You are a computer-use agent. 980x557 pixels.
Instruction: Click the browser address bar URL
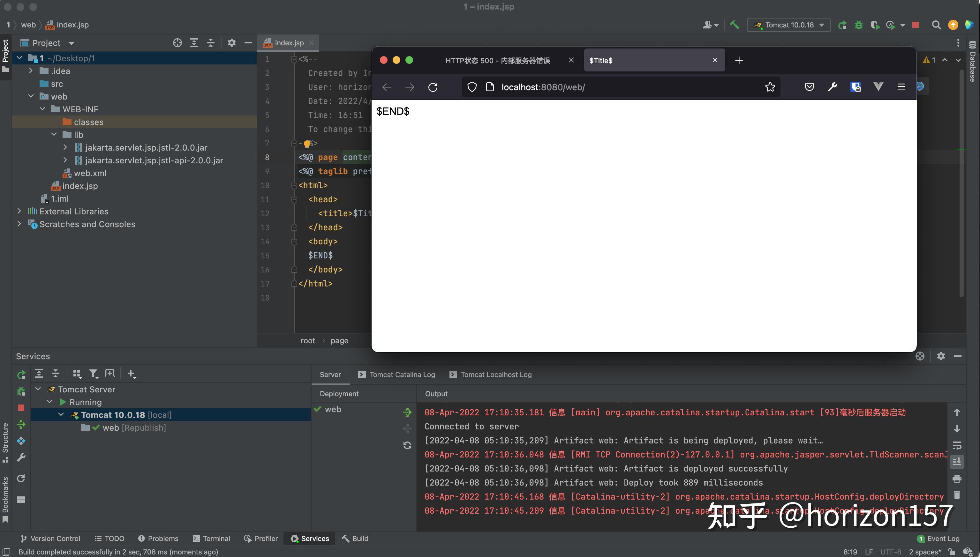coord(543,87)
